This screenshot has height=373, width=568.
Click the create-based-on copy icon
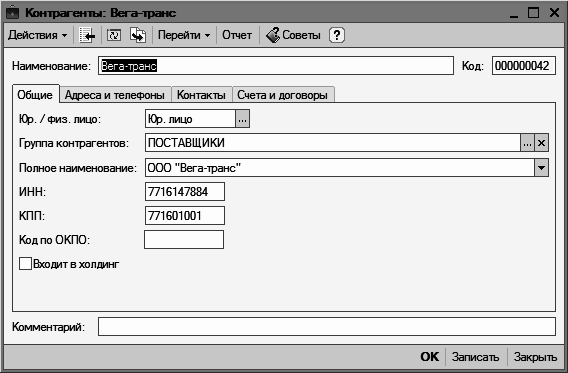point(138,35)
